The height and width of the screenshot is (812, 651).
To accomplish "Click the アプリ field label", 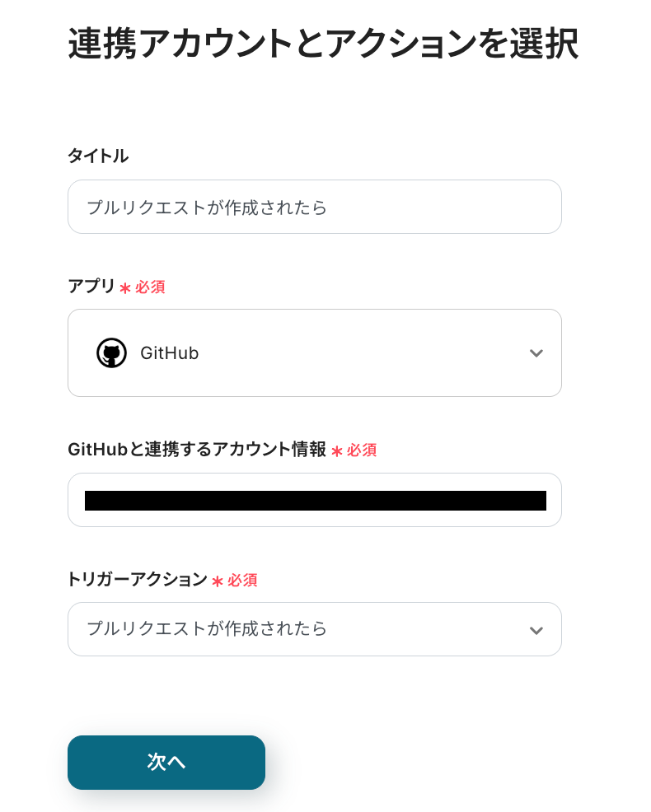I will tap(91, 286).
